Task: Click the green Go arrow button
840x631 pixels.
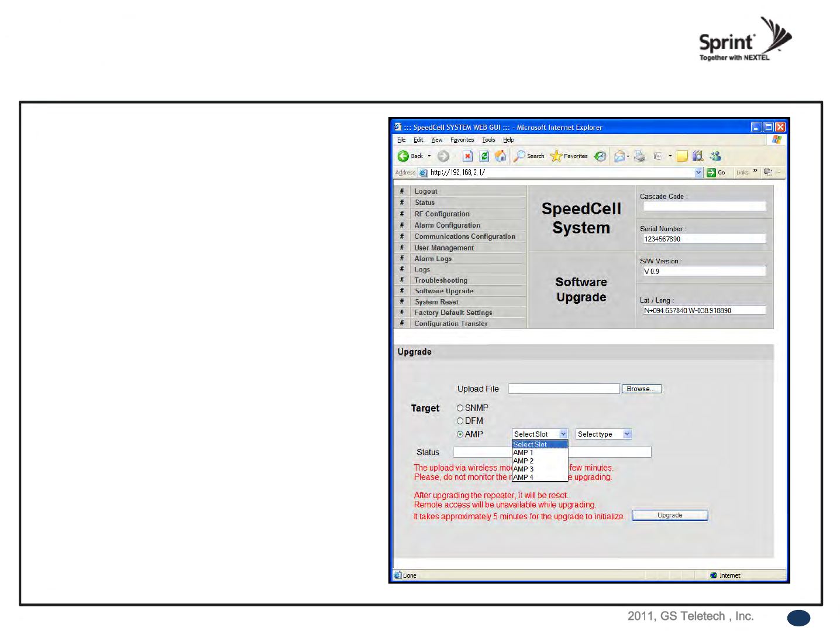Action: [711, 173]
